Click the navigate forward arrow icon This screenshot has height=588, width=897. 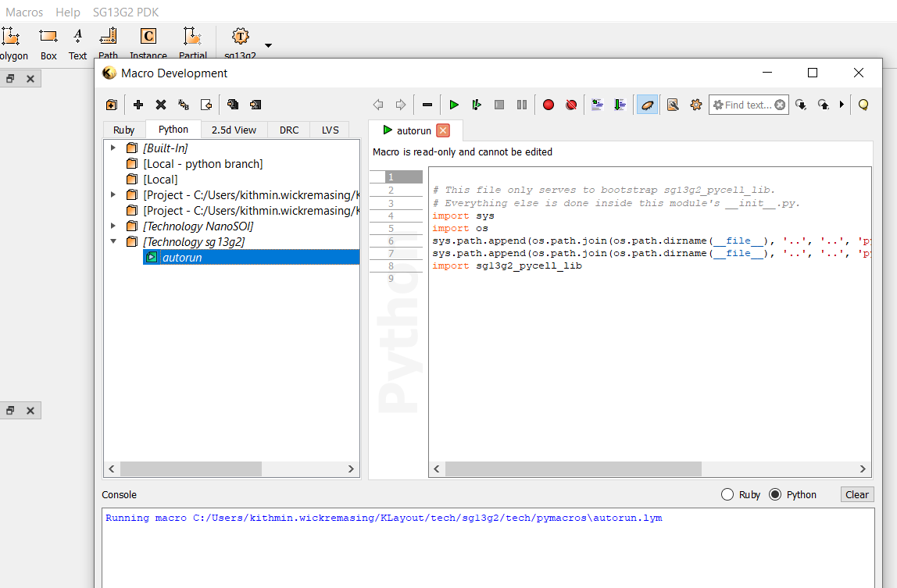(400, 105)
